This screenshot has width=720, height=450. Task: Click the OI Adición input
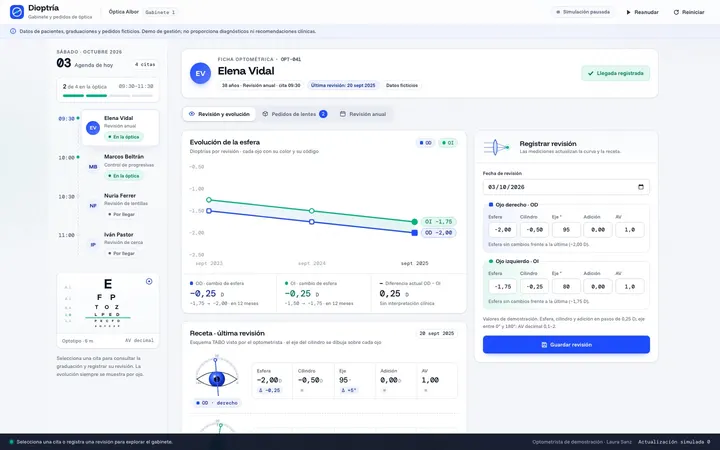[x=598, y=286]
